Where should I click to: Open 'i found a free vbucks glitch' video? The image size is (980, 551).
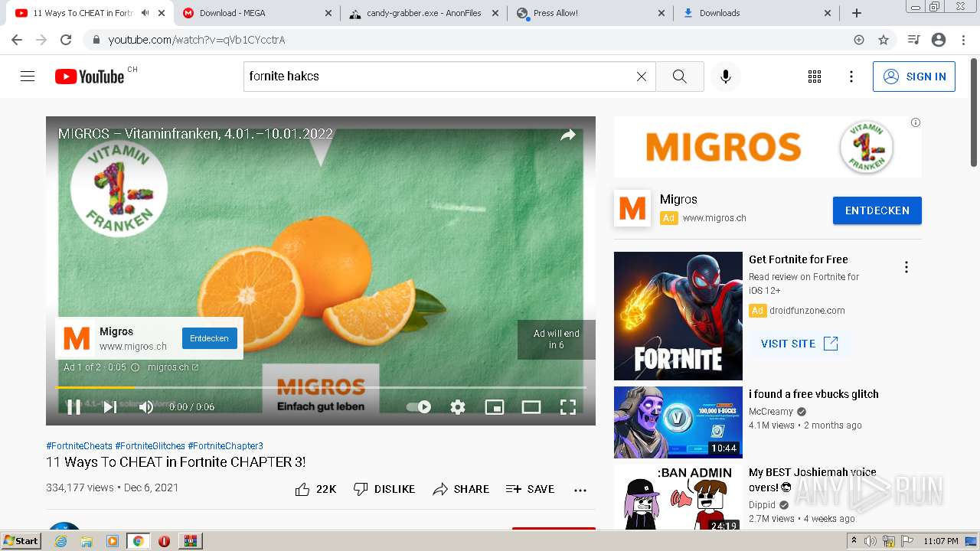pyautogui.click(x=814, y=394)
